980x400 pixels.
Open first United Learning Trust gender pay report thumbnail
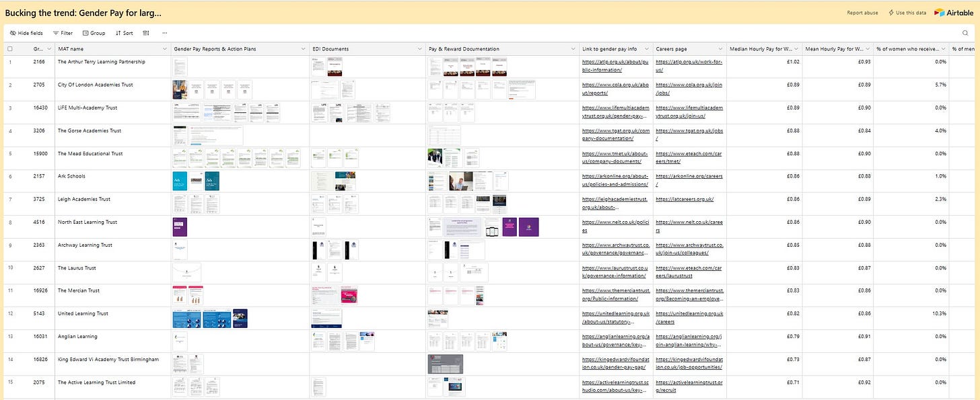(x=186, y=319)
